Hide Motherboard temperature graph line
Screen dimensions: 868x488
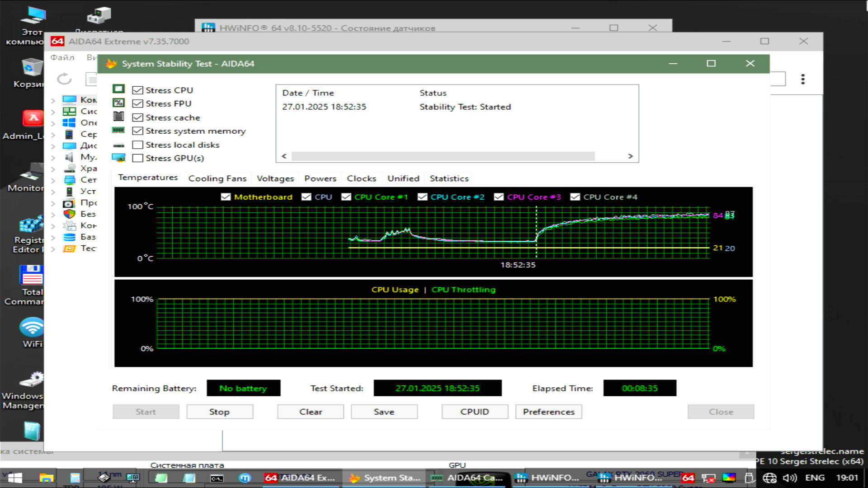tap(226, 197)
